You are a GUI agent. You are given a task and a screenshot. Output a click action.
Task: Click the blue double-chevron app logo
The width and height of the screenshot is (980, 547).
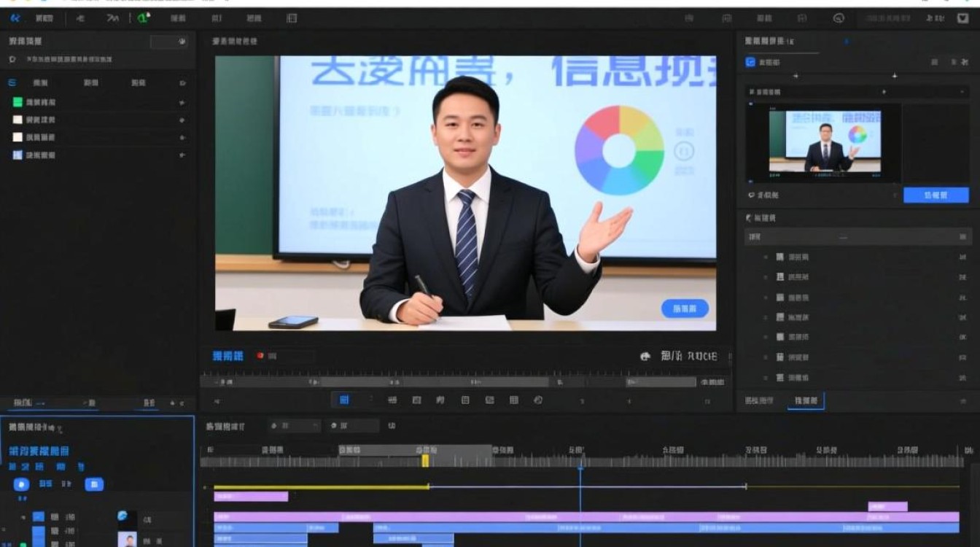pos(15,18)
